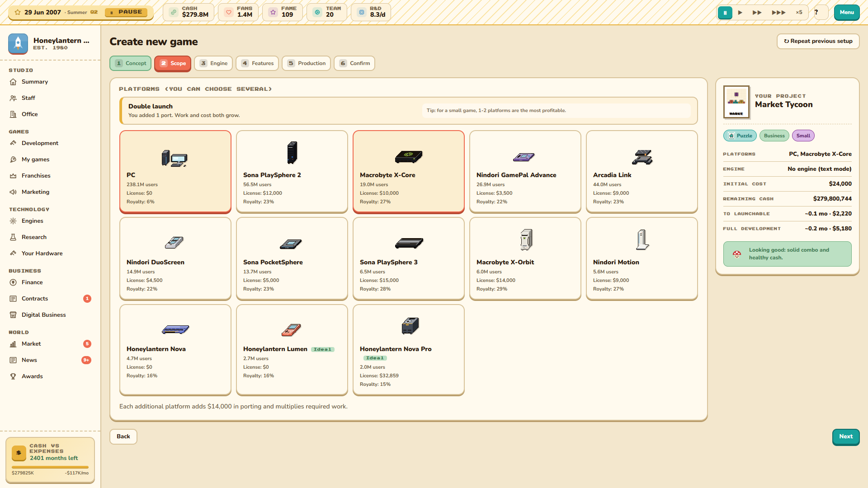Open the Research flask icon
This screenshot has height=488, width=868.
point(13,237)
